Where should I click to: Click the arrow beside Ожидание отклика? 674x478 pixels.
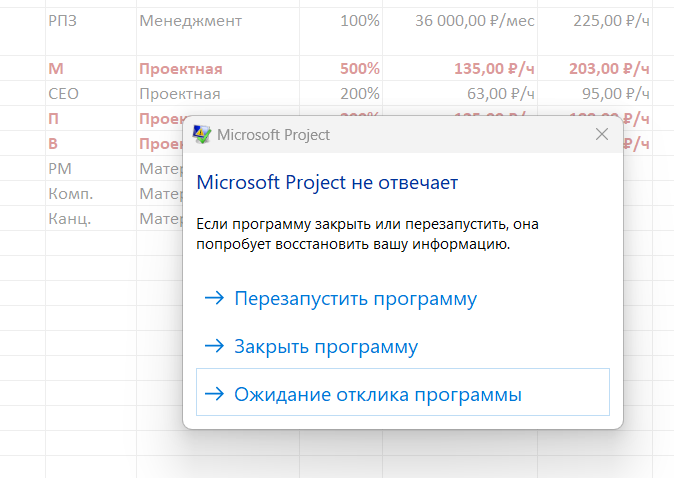click(214, 394)
